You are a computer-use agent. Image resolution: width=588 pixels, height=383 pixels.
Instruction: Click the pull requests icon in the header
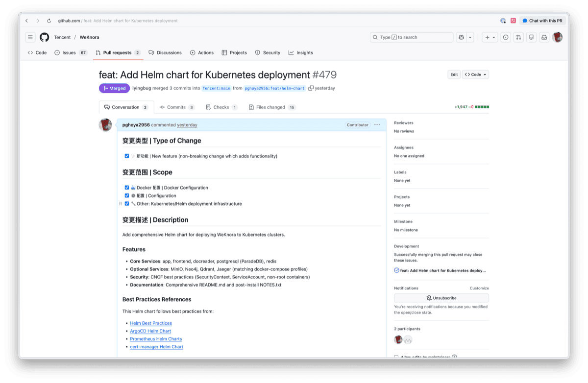pyautogui.click(x=518, y=37)
